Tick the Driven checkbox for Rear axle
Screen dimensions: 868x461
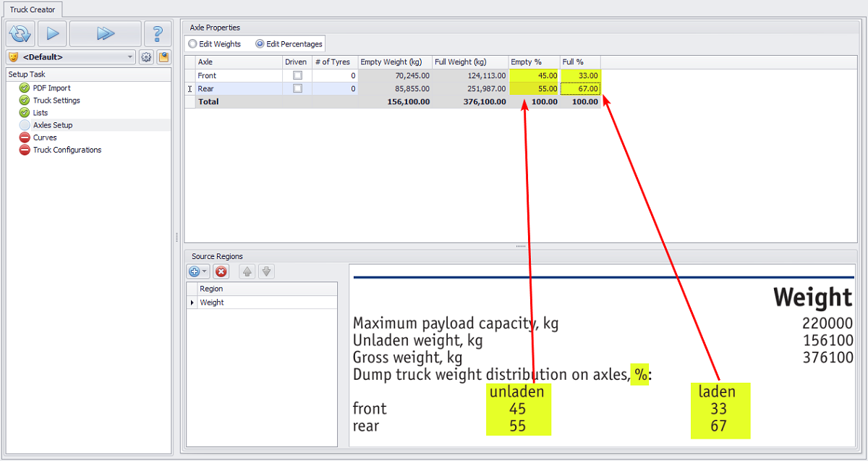pyautogui.click(x=297, y=88)
